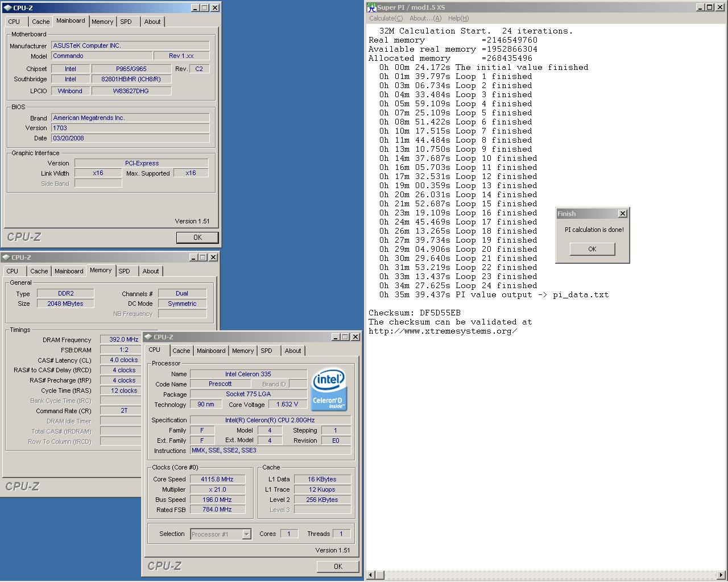Click the LPCIO field W83627DHG
This screenshot has height=582, width=728.
pos(131,91)
